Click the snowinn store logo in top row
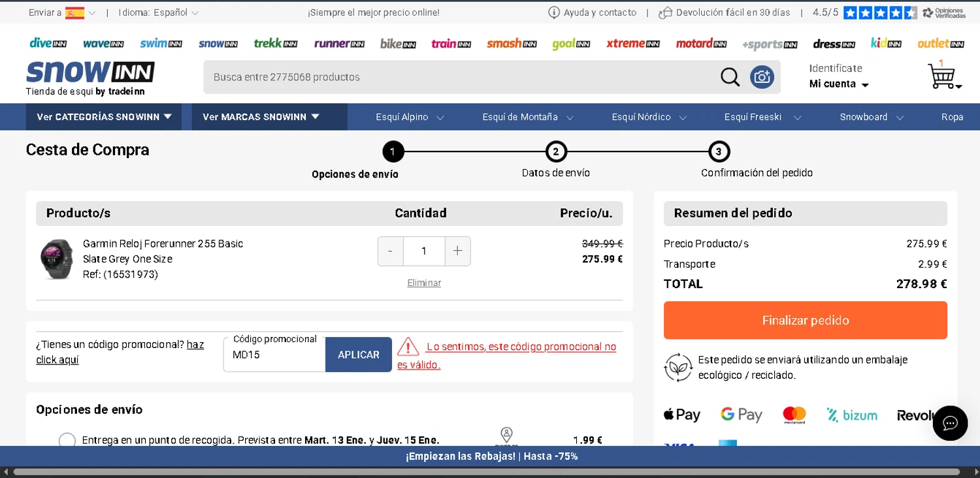Screen dimensions: 980x478 click(218, 44)
